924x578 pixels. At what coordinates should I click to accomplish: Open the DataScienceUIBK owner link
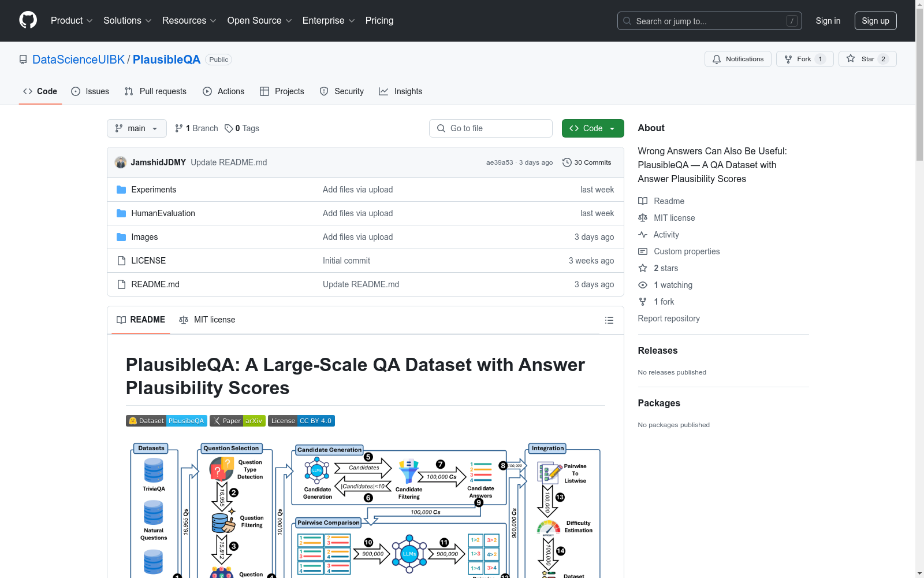point(79,60)
